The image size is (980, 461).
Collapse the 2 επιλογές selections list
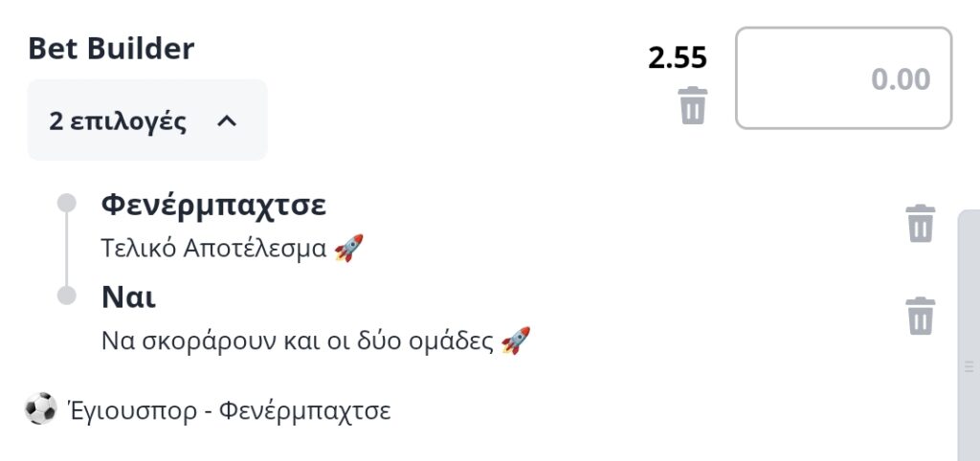(147, 120)
